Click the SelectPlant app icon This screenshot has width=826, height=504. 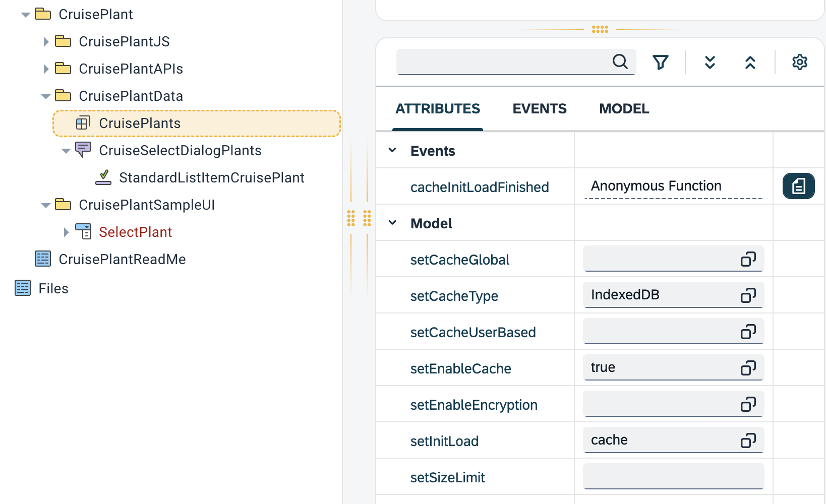83,231
